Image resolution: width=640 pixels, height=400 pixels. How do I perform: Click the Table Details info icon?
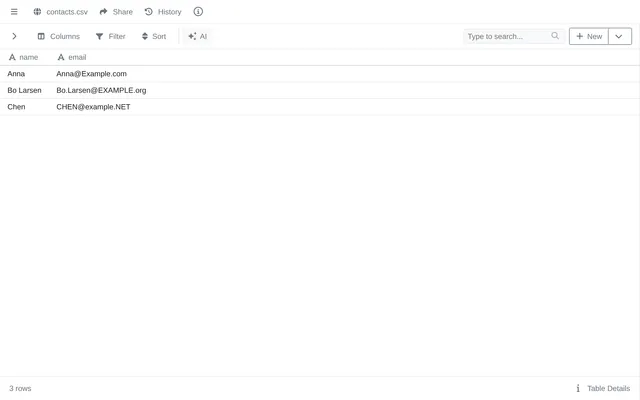pyautogui.click(x=578, y=388)
